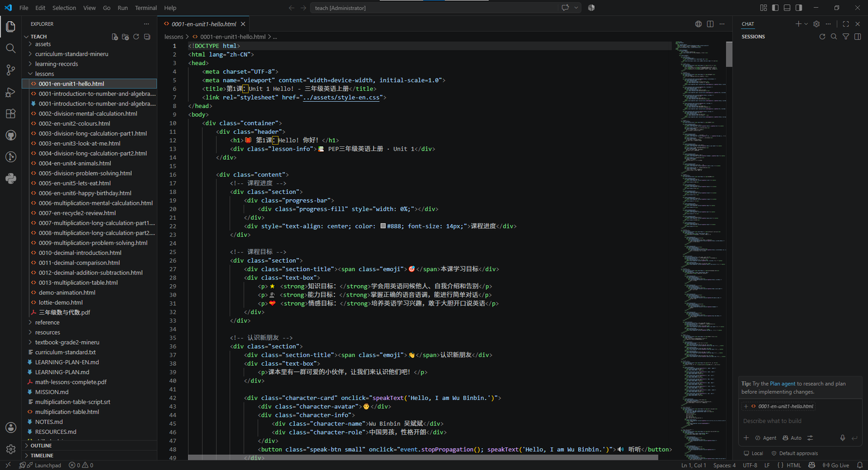Viewport: 868px width, 470px height.
Task: Go back with title bar arrow
Action: (x=292, y=8)
